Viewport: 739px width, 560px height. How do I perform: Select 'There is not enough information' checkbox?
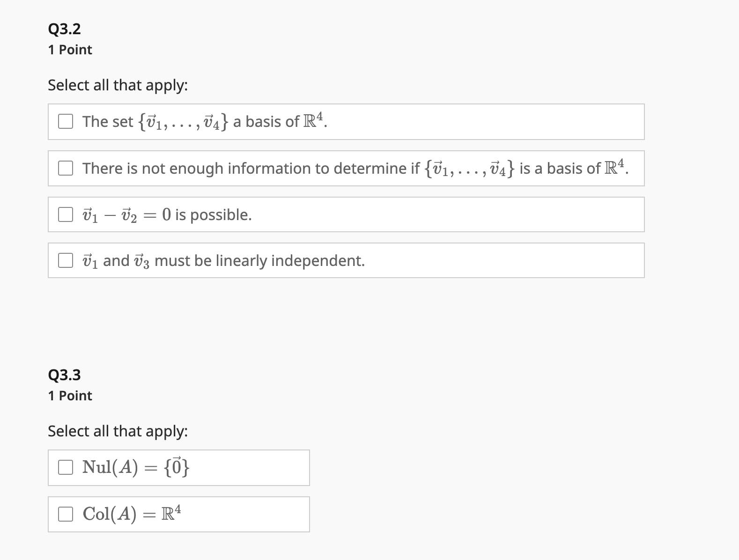click(66, 168)
